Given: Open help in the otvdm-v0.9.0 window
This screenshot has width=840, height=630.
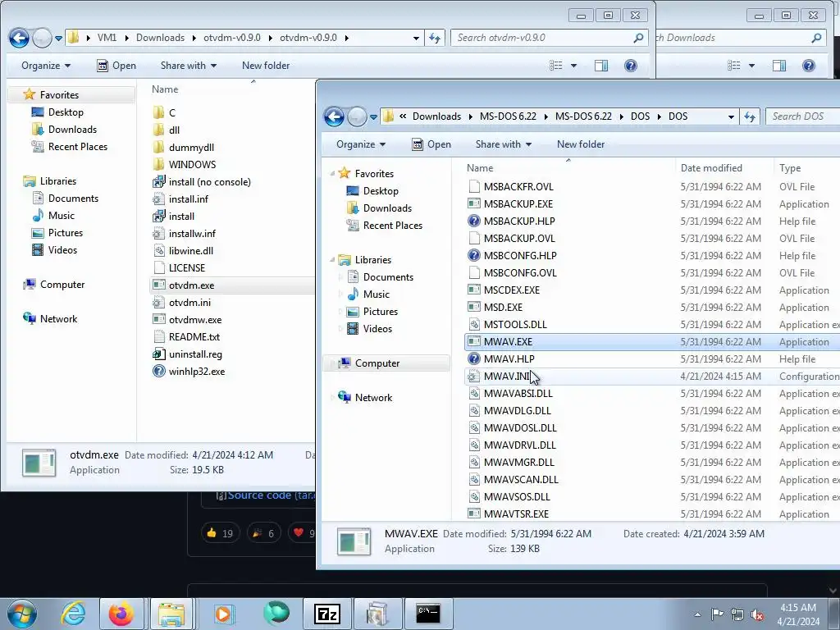Looking at the screenshot, I should tap(631, 66).
